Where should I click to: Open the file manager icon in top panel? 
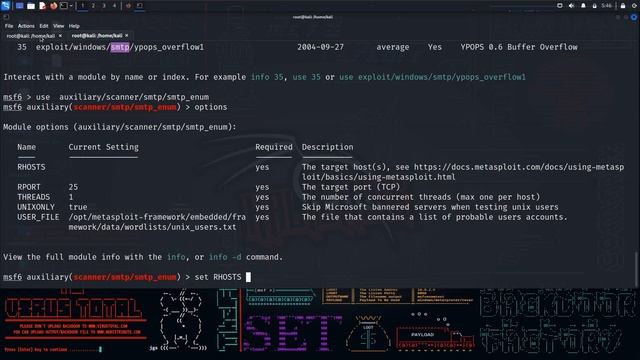pos(31,6)
